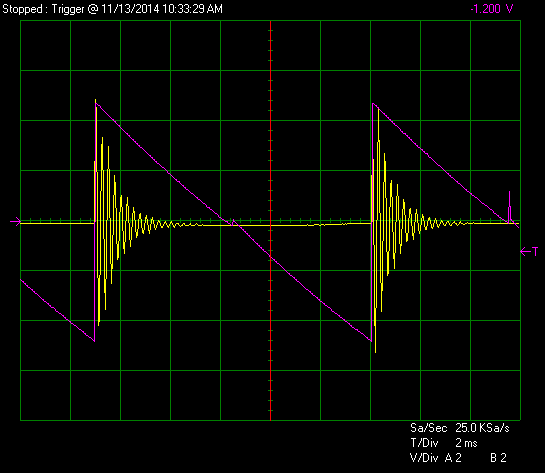
Task: Click the V/Div B 2 value
Action: 498,458
